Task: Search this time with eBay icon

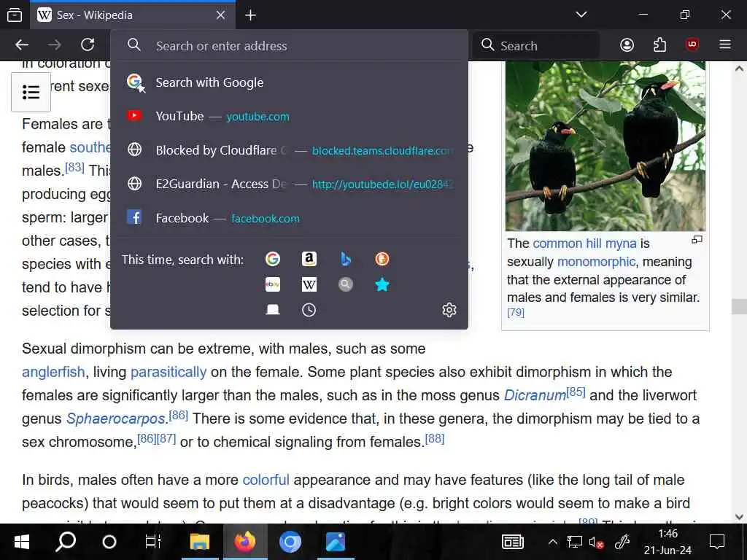Action: point(273,285)
